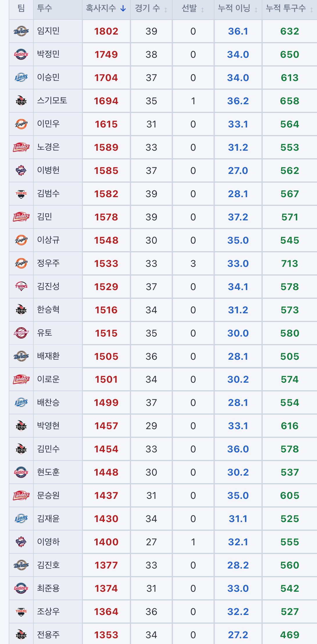Sort table by 누적 투구수 column
The height and width of the screenshot is (644, 317).
tap(289, 8)
